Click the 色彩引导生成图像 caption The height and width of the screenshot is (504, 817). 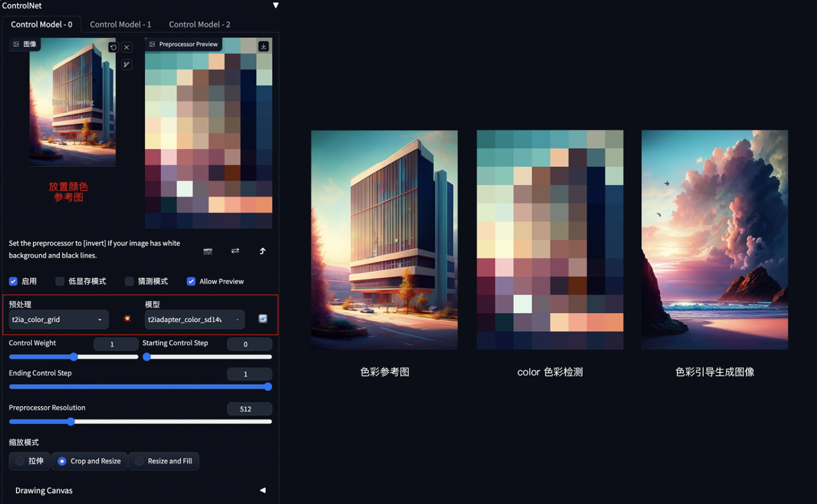pos(715,372)
